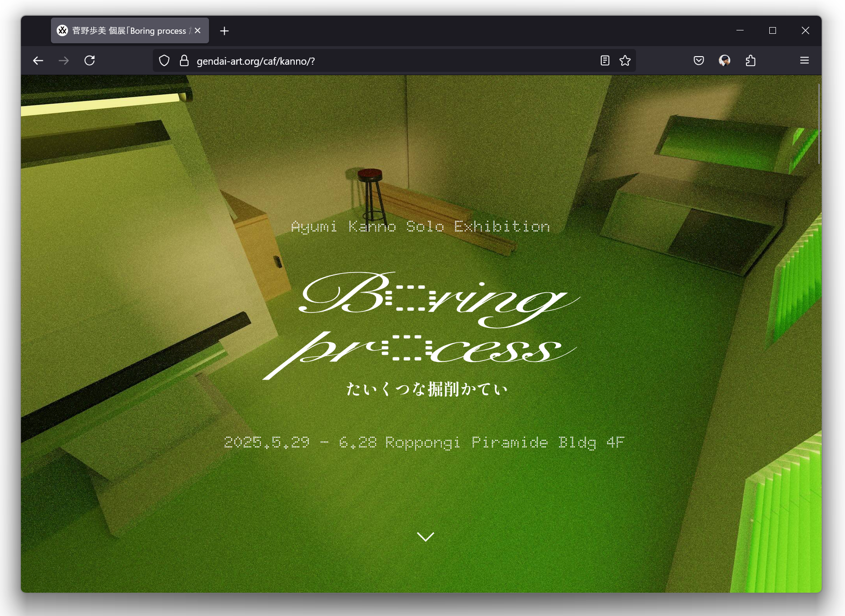This screenshot has height=616, width=845.
Task: Save page to Pocket
Action: point(698,60)
